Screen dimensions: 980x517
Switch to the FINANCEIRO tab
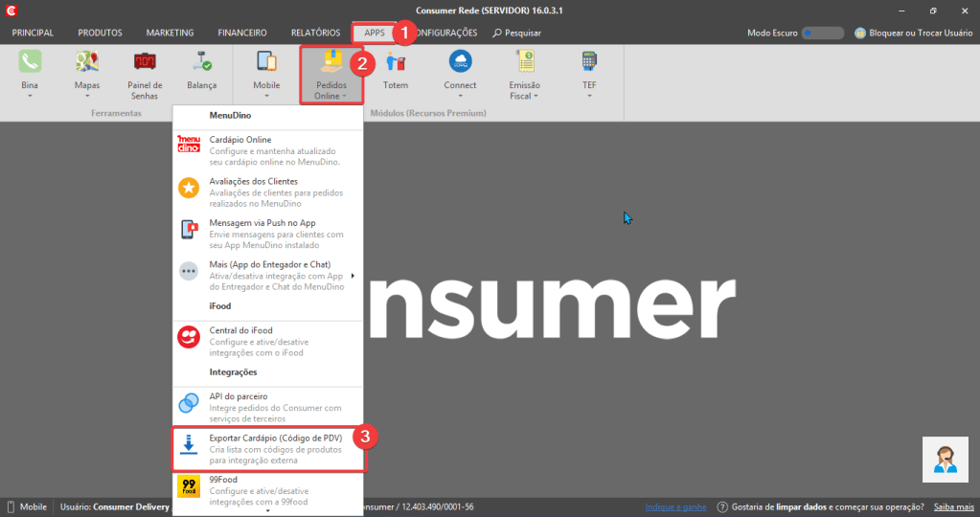[x=241, y=33]
